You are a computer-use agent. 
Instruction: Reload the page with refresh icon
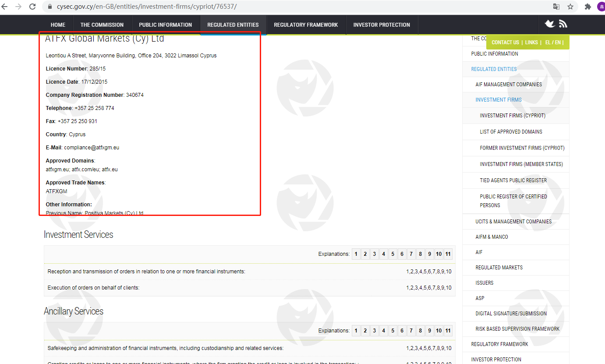32,7
